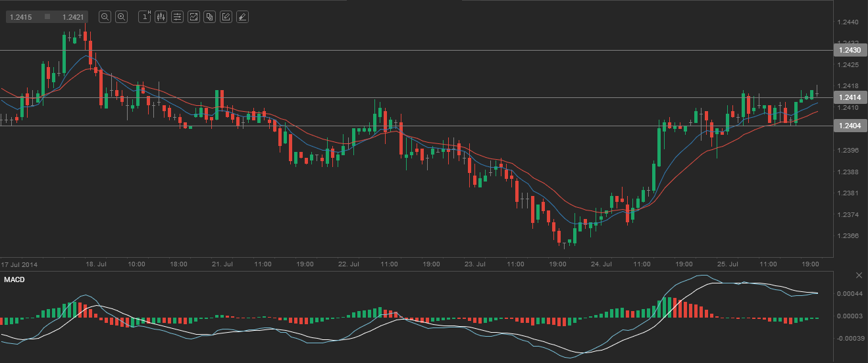The height and width of the screenshot is (363, 868).
Task: Click the small square between bid and ask
Action: click(47, 17)
